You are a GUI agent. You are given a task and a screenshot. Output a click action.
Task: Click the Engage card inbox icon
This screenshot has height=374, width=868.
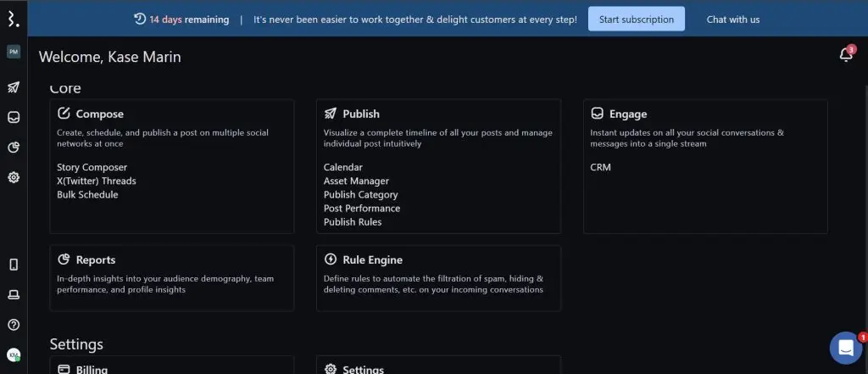tap(597, 114)
